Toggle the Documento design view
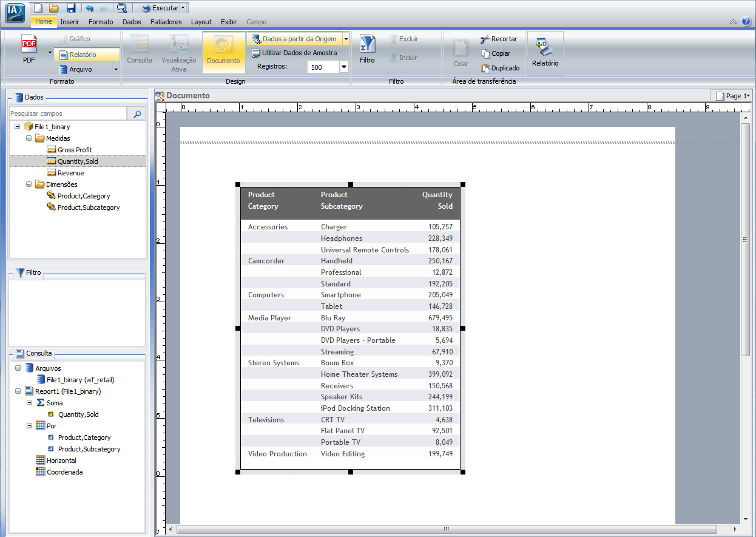This screenshot has width=756, height=537. pyautogui.click(x=223, y=52)
